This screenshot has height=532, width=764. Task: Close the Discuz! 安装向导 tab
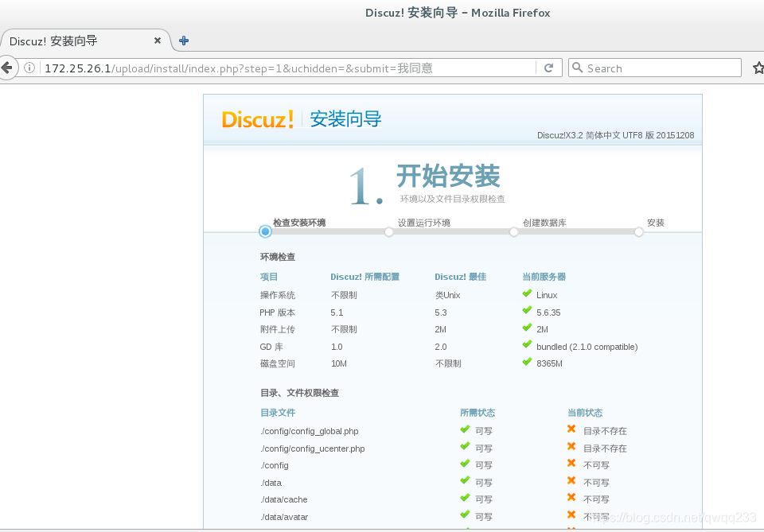point(158,41)
